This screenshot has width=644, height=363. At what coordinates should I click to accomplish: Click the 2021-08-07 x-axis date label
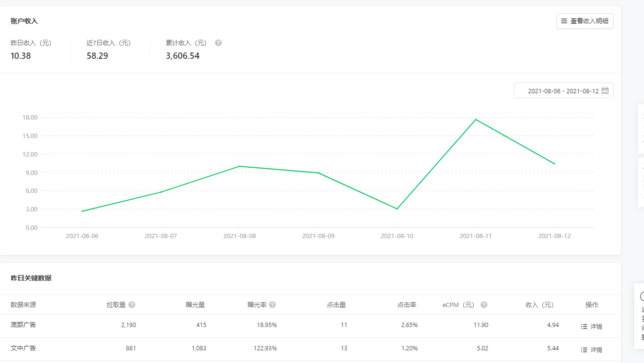(x=161, y=236)
